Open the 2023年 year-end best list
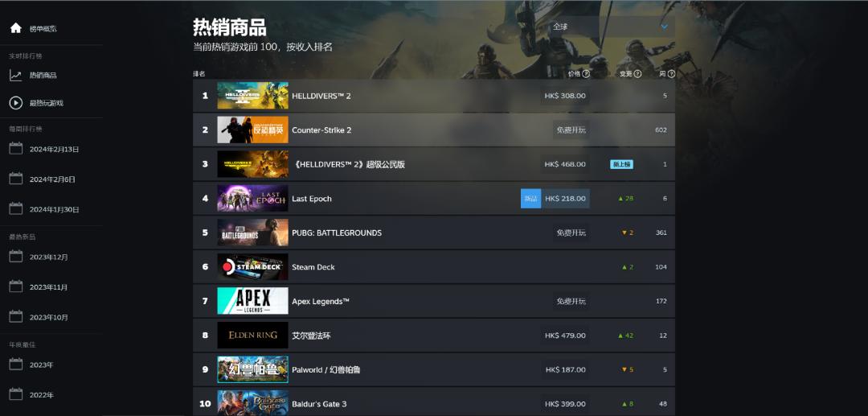This screenshot has width=868, height=416. 42,365
